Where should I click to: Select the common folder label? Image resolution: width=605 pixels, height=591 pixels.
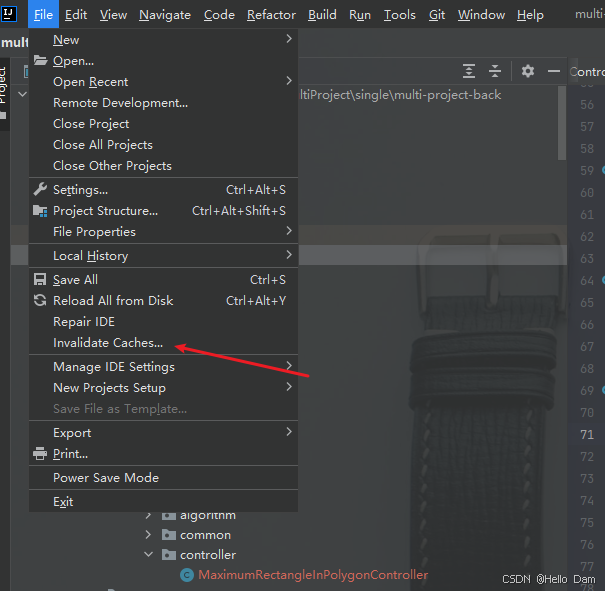pos(205,535)
